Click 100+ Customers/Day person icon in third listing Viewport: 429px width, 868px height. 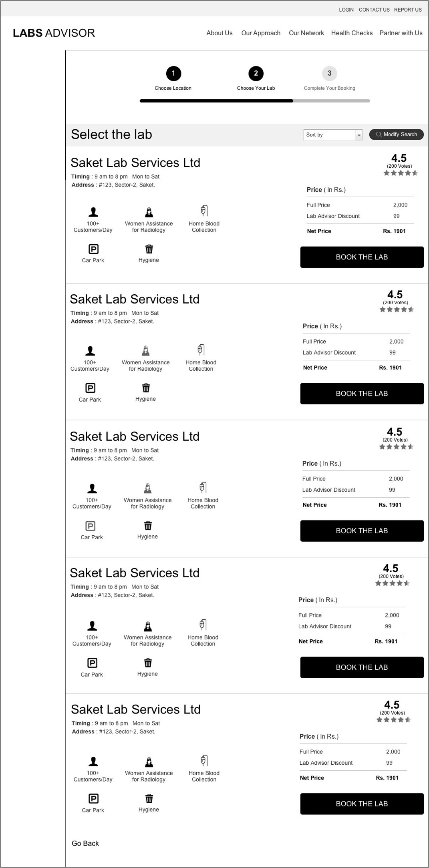pyautogui.click(x=92, y=488)
